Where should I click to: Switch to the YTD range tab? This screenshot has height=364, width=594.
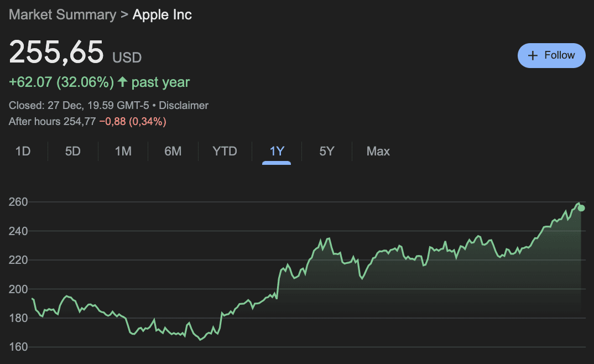pos(225,151)
